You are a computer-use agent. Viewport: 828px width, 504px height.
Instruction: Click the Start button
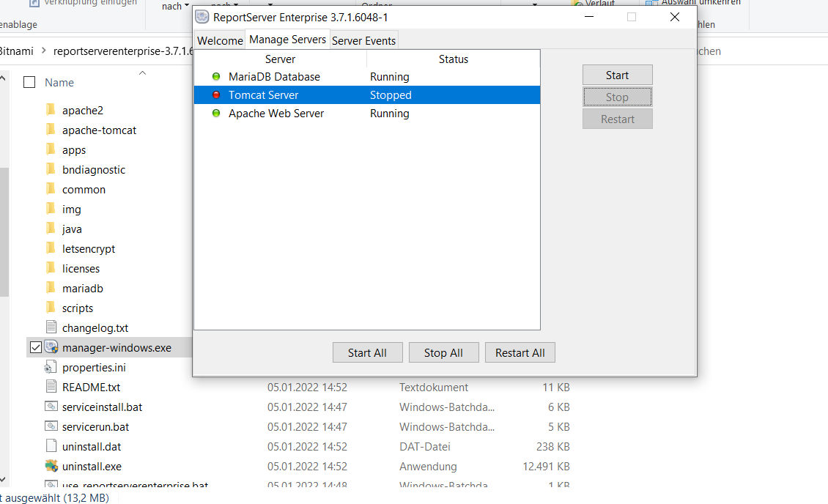click(x=617, y=75)
